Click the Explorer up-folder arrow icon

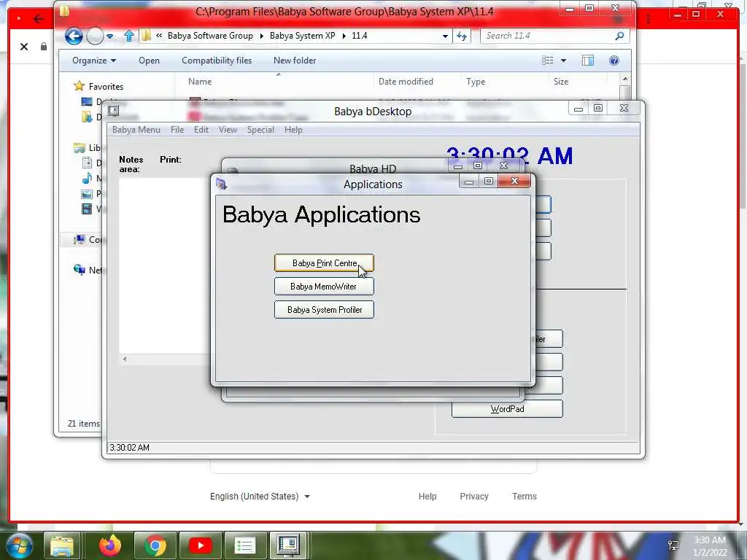(x=128, y=36)
